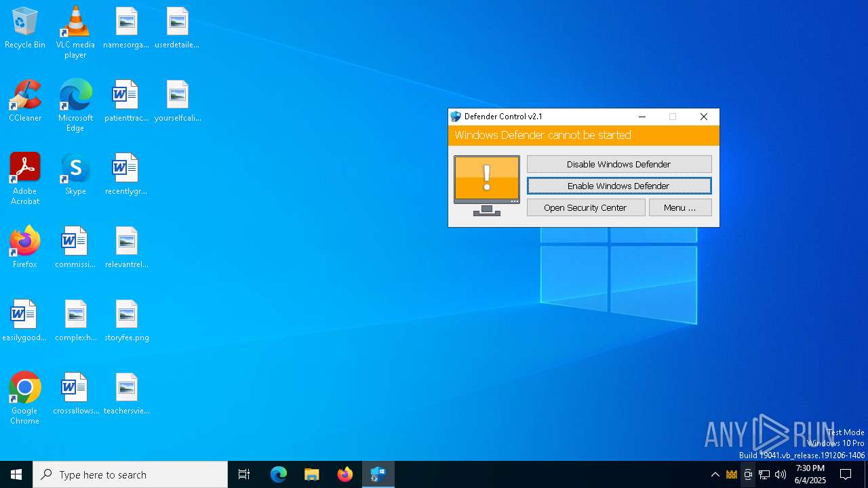Open the network tray icon
Screen dimensions: 868x488
[x=764, y=474]
